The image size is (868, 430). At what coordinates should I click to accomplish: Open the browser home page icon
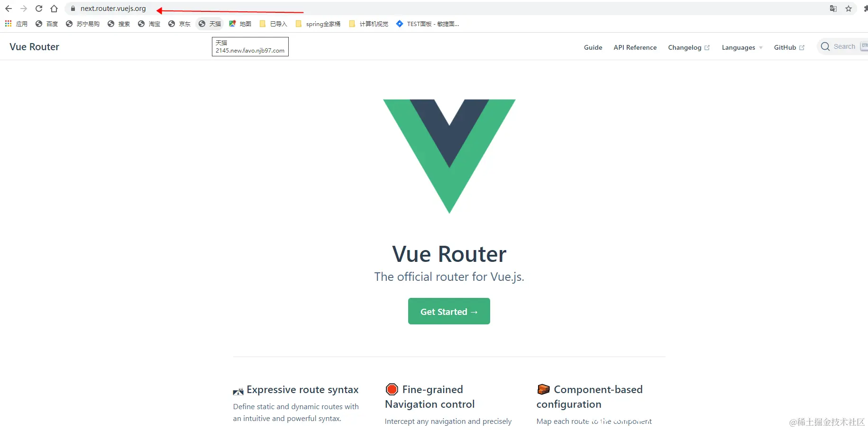(54, 9)
